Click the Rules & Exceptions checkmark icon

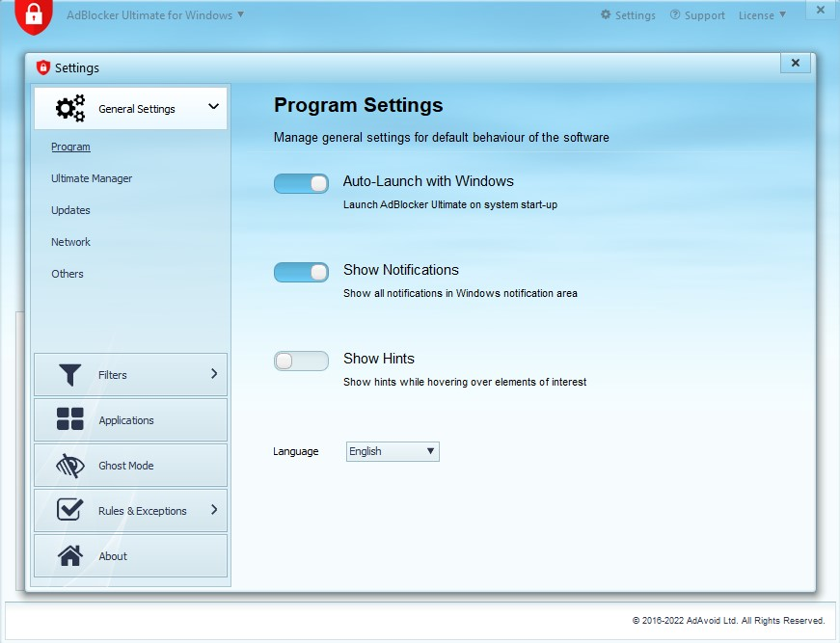pos(70,510)
